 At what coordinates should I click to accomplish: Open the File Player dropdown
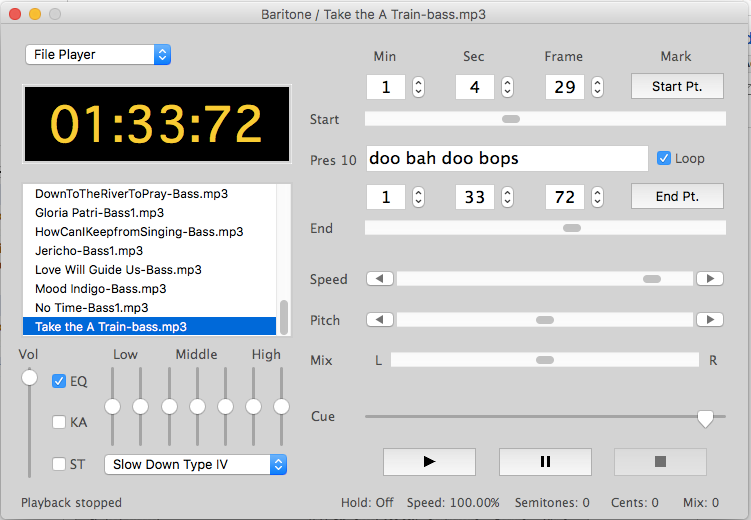pyautogui.click(x=98, y=54)
